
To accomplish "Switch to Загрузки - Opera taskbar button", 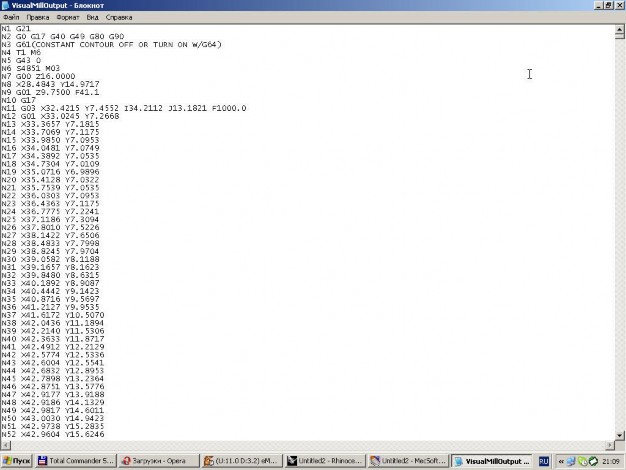I will coord(158,461).
